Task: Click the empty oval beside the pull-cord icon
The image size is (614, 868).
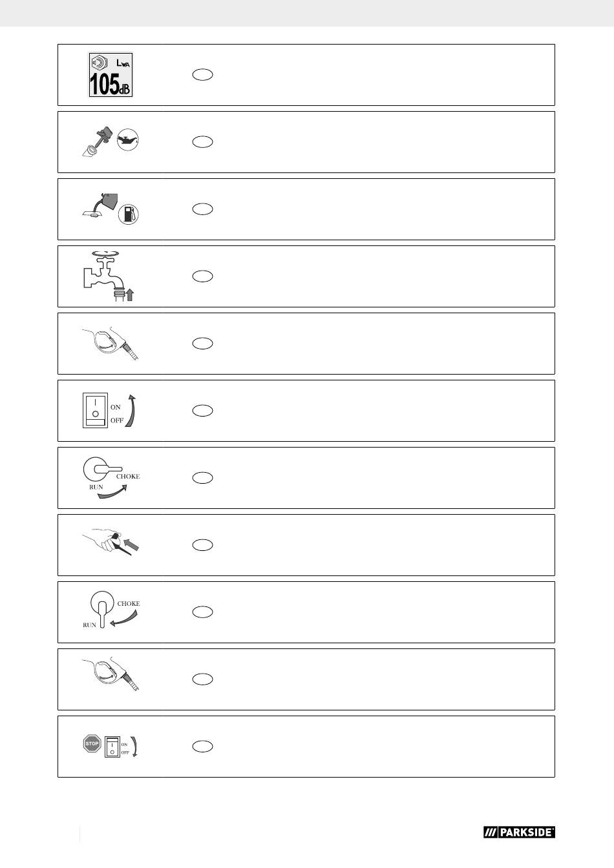Action: (x=202, y=545)
